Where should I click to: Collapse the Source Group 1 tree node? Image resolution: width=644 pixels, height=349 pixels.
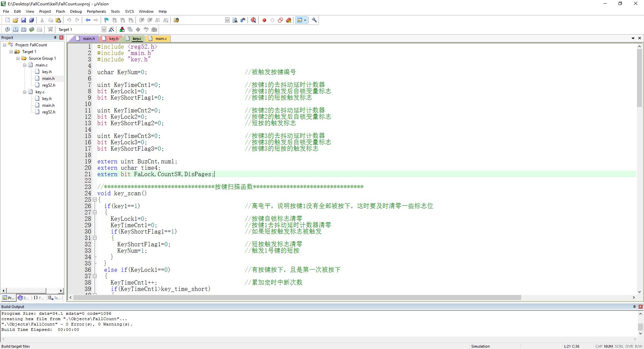(18, 58)
